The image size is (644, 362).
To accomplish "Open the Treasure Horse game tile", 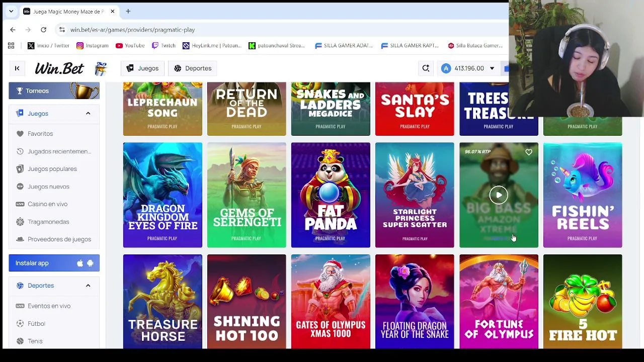I will click(x=163, y=302).
